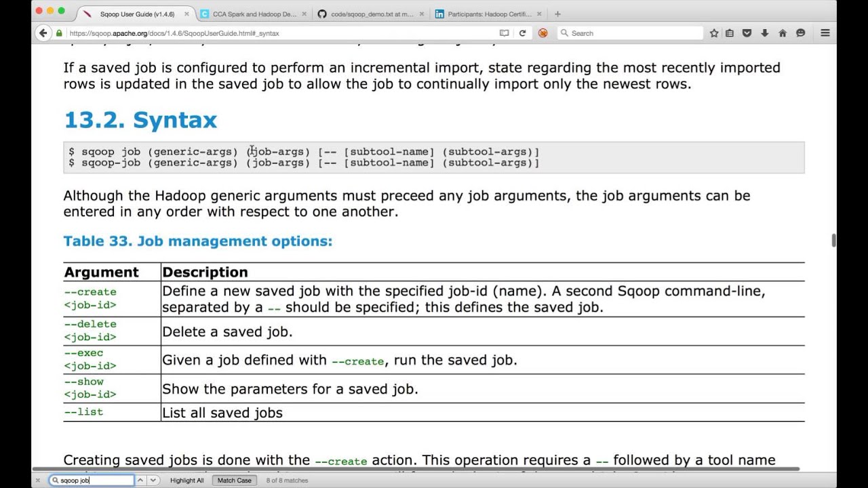Switch to code/sqoop_demo.txt GitHub tab

372,14
